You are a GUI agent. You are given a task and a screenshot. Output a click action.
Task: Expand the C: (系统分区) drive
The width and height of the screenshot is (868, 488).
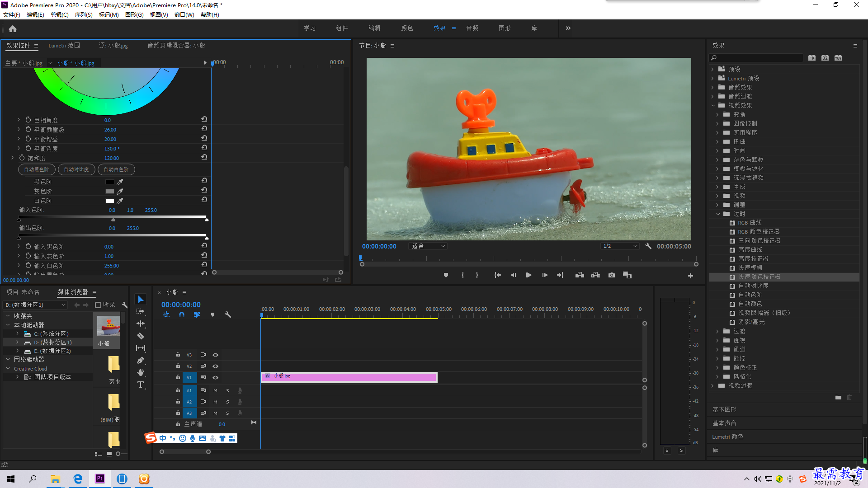(17, 333)
